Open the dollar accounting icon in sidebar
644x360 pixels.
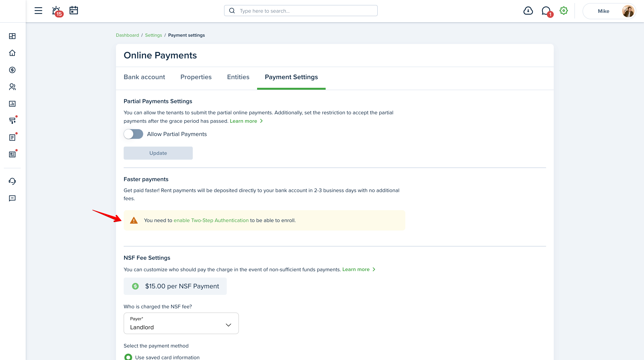click(x=12, y=70)
